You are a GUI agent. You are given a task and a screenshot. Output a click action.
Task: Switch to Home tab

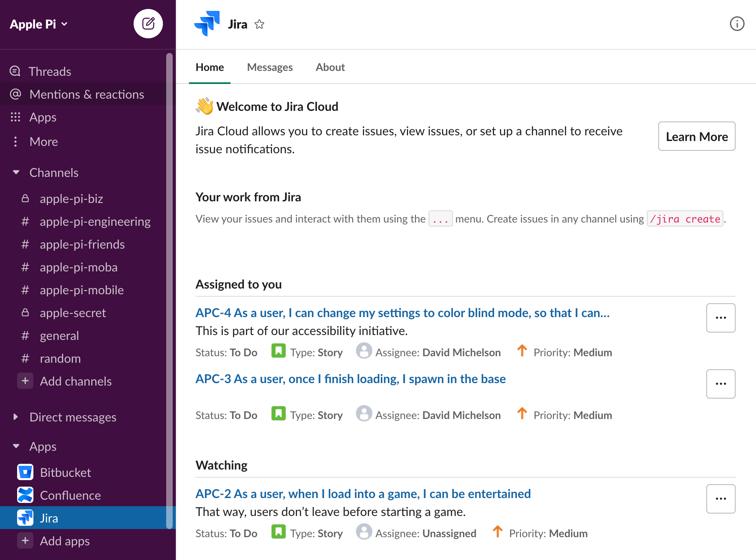pyautogui.click(x=210, y=67)
